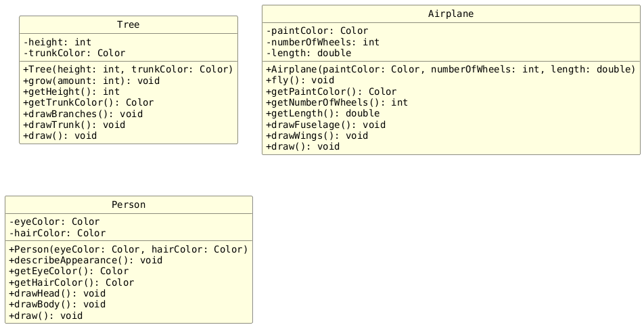Click the -eyeColor: Color attribute

[54, 221]
